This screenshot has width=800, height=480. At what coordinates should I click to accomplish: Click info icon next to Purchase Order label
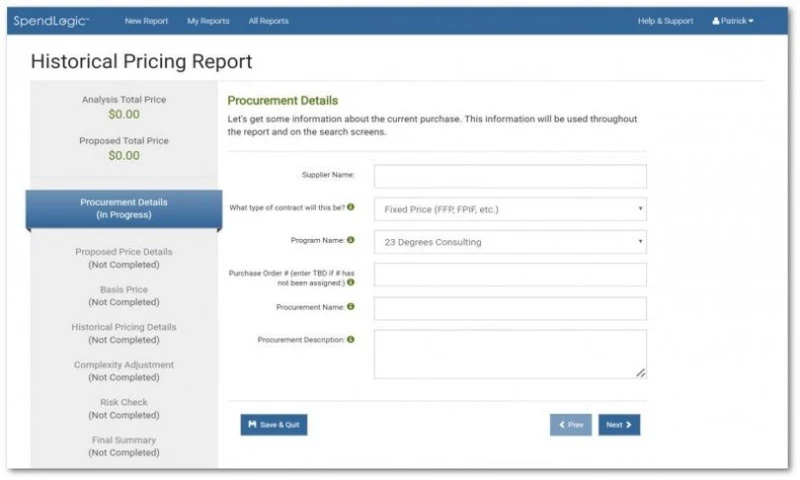[x=351, y=283]
